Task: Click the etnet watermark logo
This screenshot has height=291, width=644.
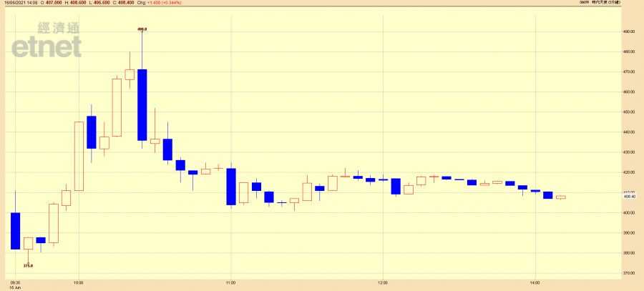Action: [46, 40]
